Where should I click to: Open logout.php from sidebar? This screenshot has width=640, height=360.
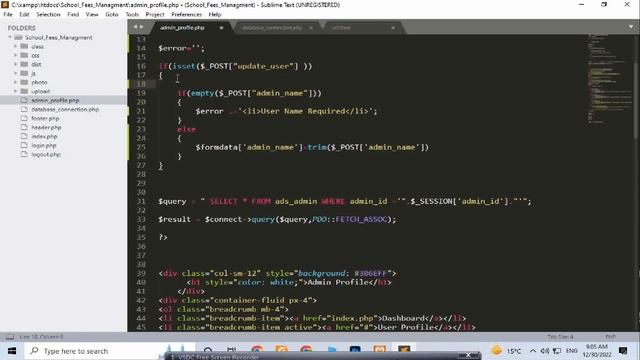46,154
